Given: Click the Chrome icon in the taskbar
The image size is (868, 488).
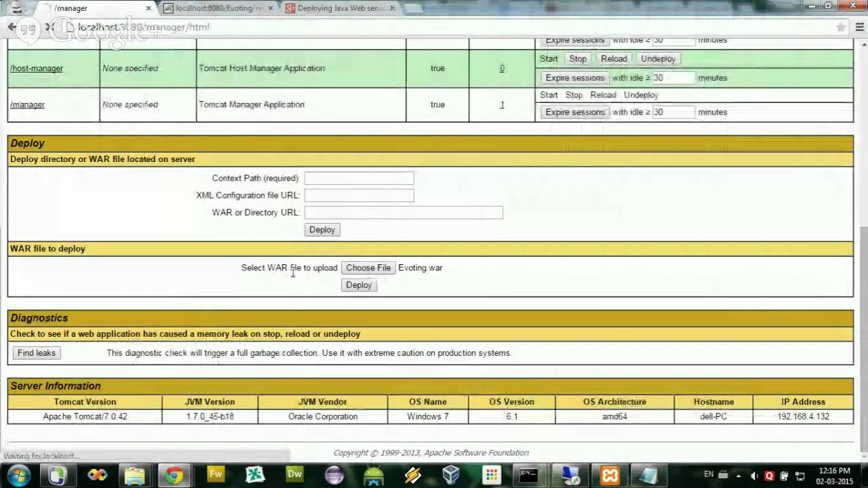Looking at the screenshot, I should (174, 475).
